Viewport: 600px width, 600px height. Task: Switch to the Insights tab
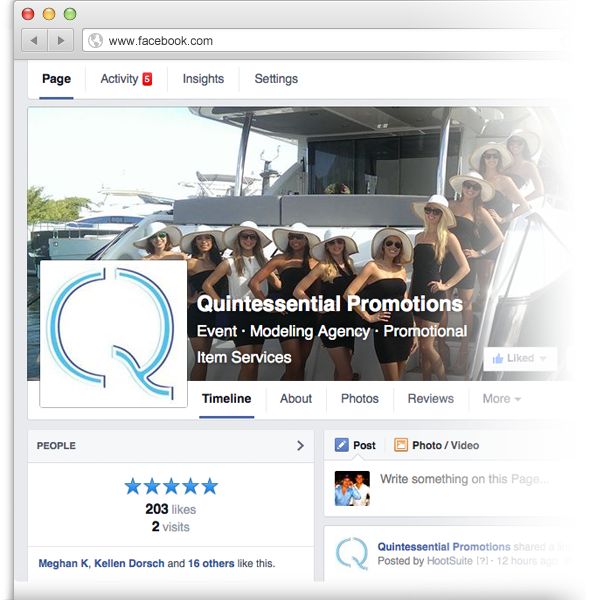click(203, 79)
